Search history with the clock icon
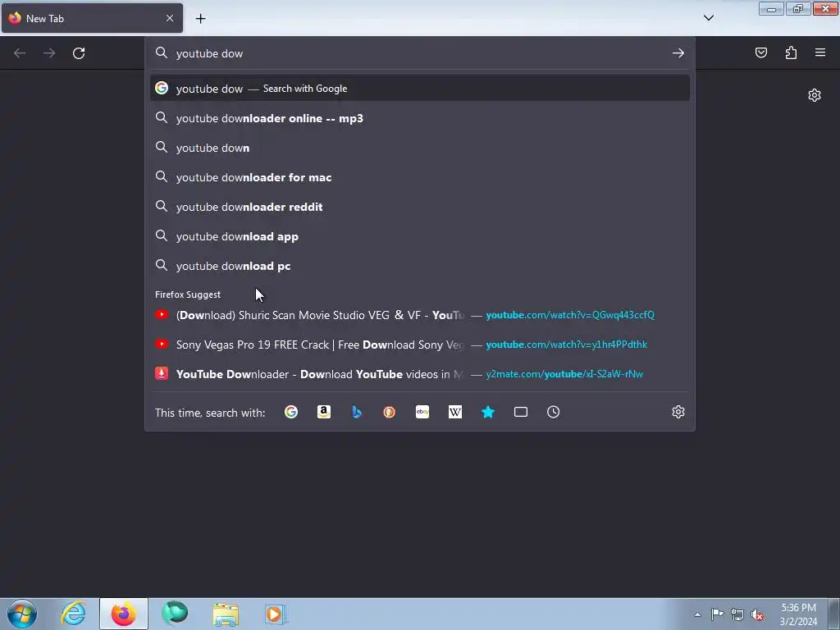The image size is (840, 630). pos(554,412)
